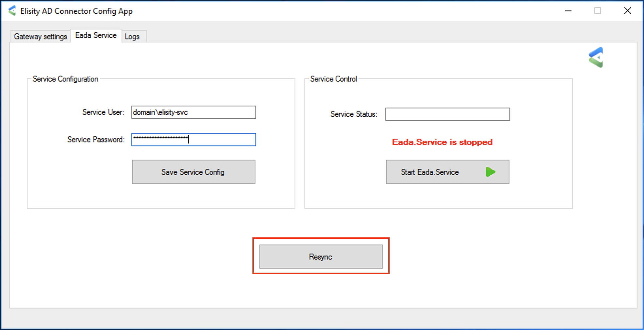Click the 'Service Status:' label
This screenshot has height=330, width=644.
coord(354,114)
